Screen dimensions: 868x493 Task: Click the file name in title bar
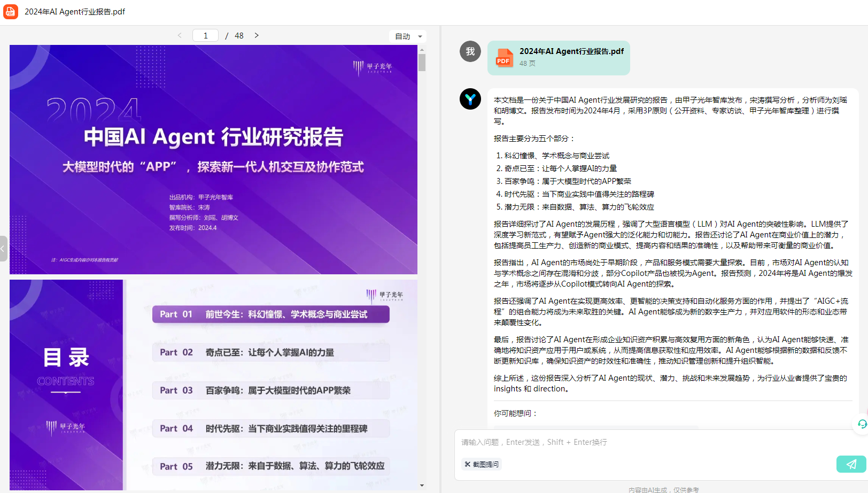75,12
